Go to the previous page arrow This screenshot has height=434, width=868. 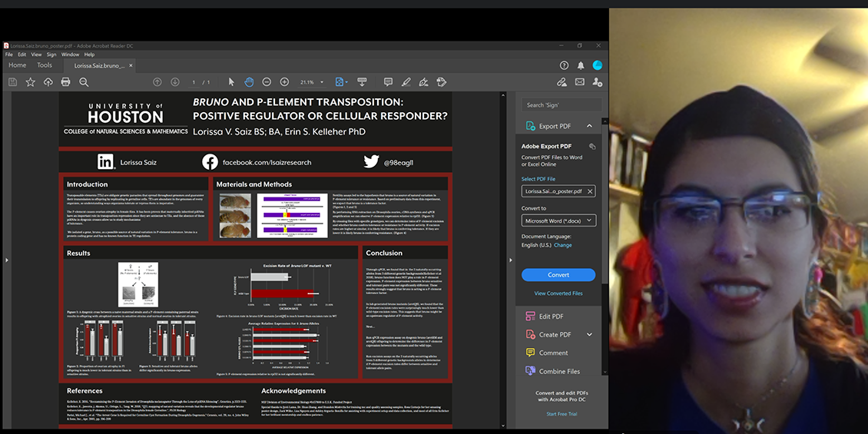(x=157, y=82)
